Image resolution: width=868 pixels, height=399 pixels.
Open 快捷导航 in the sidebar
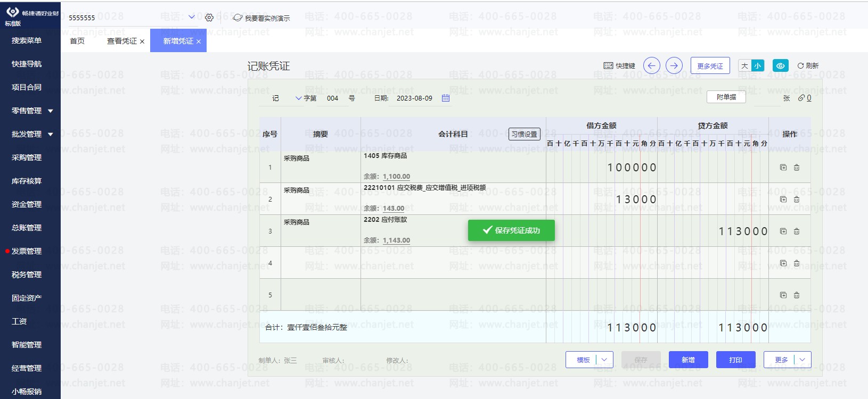tap(27, 64)
